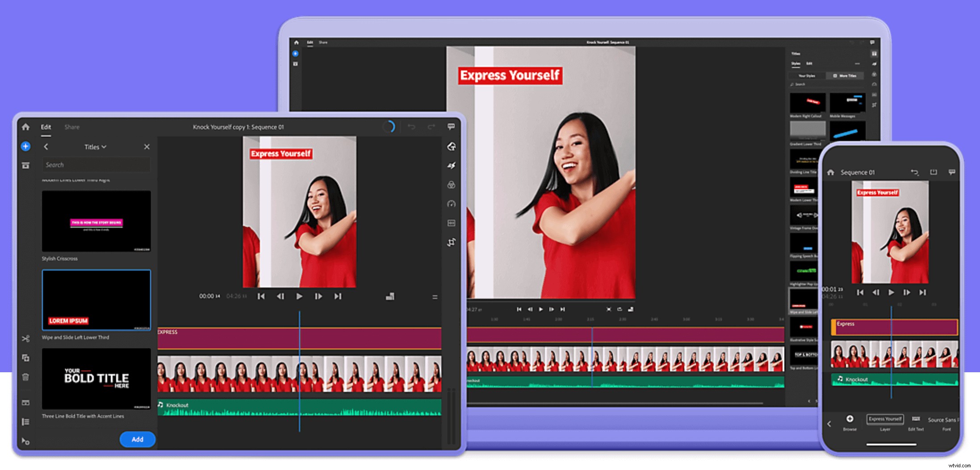Switch to the Share tab

71,127
